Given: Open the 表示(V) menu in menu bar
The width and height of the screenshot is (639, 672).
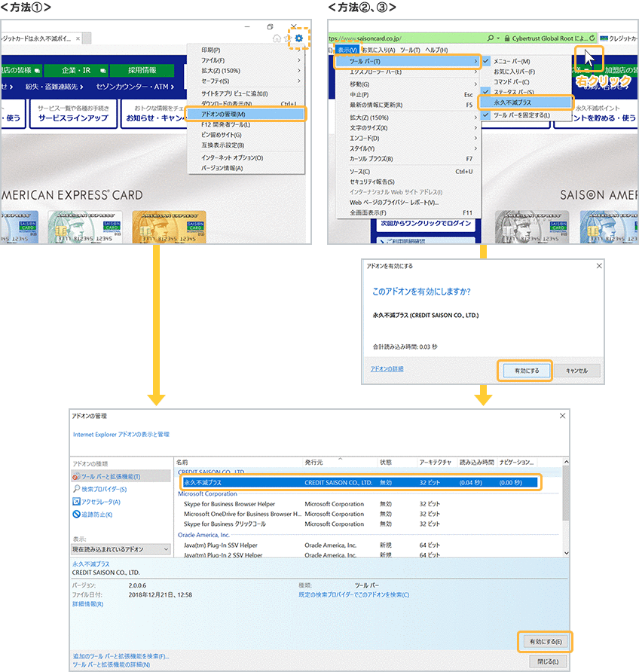Looking at the screenshot, I should pos(347,50).
